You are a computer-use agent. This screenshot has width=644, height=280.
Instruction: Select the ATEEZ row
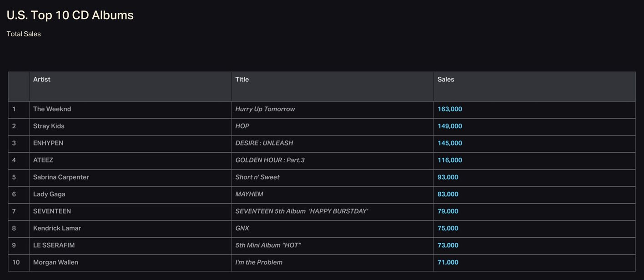pos(322,160)
